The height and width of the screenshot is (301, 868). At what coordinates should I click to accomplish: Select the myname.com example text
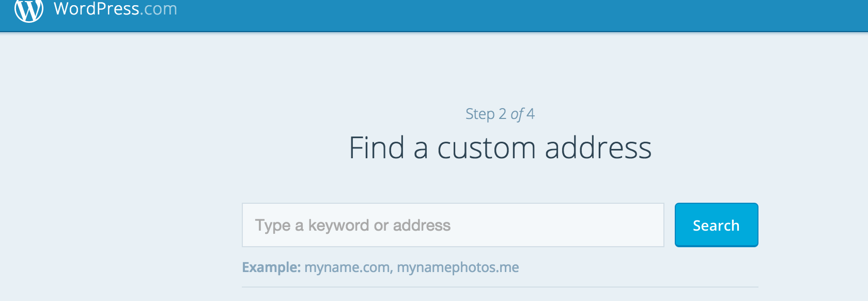click(347, 267)
